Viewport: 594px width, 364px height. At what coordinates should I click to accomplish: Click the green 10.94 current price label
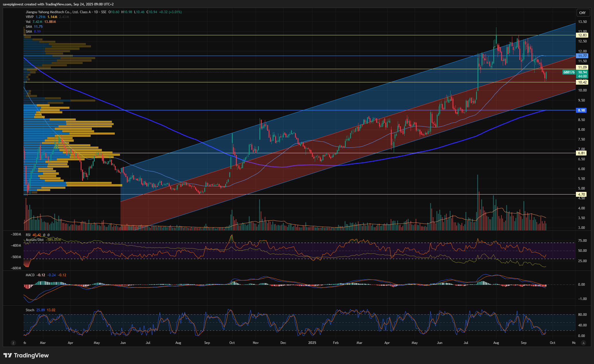coord(582,72)
